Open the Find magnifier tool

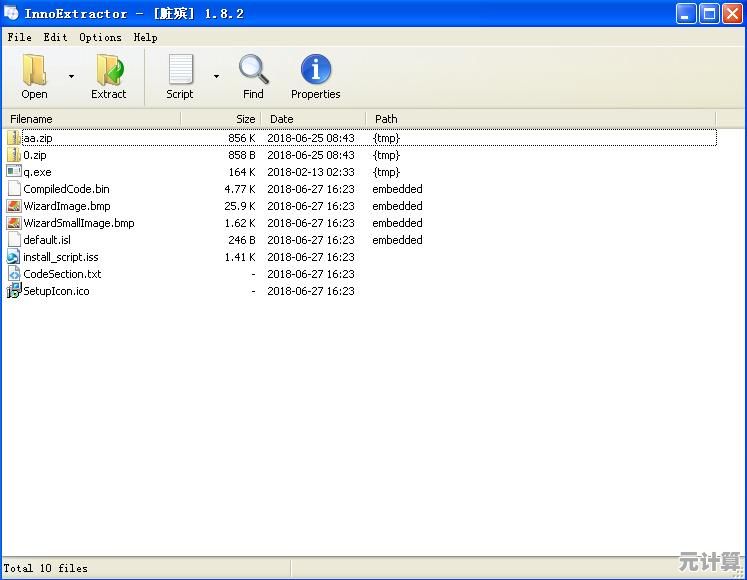pos(253,70)
